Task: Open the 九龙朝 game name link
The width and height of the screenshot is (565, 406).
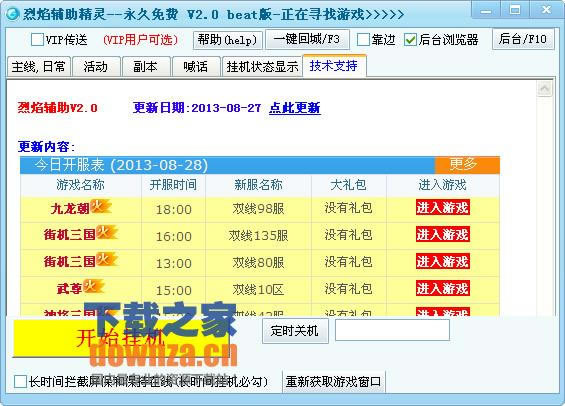Action: click(x=70, y=209)
